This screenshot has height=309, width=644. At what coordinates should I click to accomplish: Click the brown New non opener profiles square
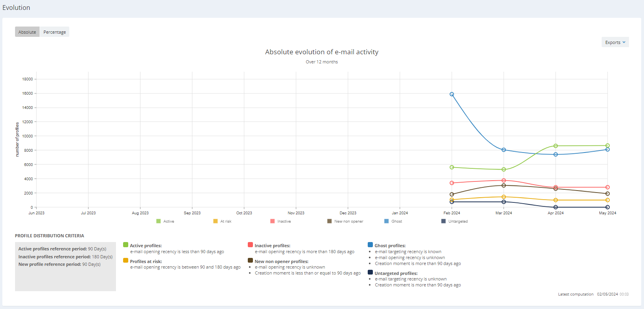(x=251, y=261)
